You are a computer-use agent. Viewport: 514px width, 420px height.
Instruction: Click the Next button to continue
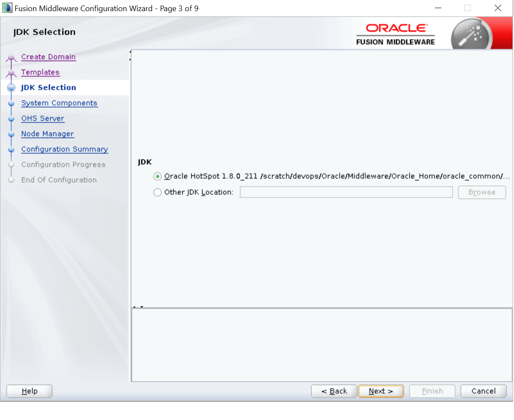(380, 391)
